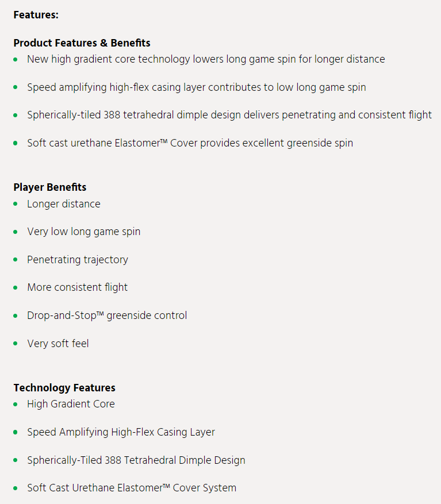This screenshot has height=504, width=441.
Task: Select the Technology Features heading
Action: (64, 388)
